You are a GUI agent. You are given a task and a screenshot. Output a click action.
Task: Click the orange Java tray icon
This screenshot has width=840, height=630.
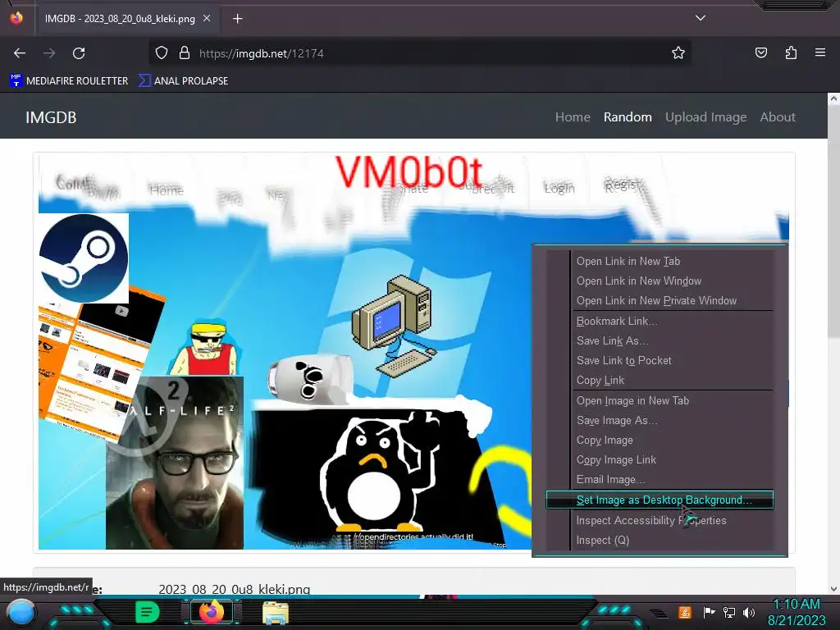coord(685,612)
